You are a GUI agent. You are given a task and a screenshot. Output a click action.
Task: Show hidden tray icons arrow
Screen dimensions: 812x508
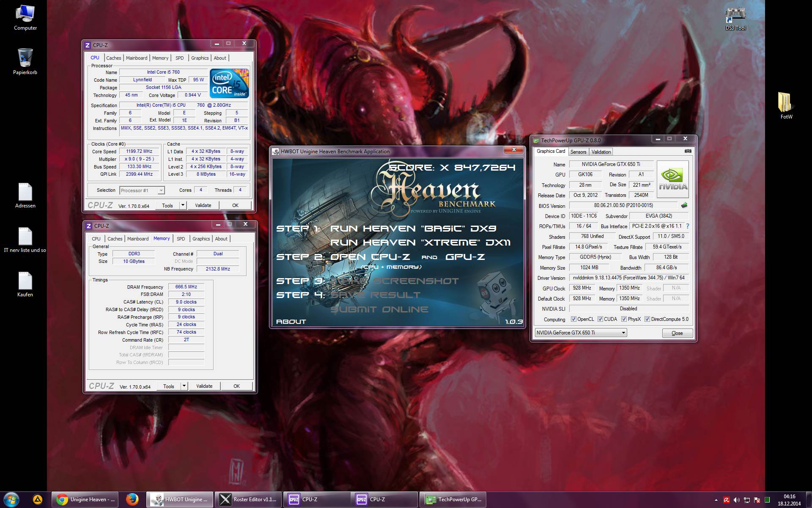716,500
